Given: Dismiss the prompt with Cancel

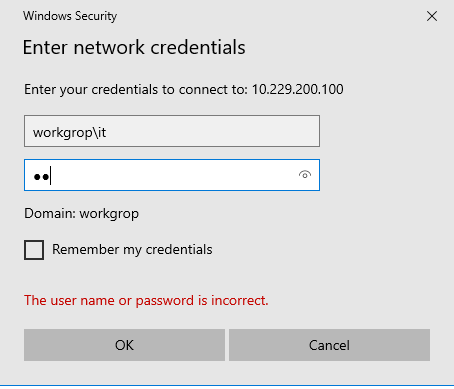Looking at the screenshot, I should pyautogui.click(x=329, y=345).
